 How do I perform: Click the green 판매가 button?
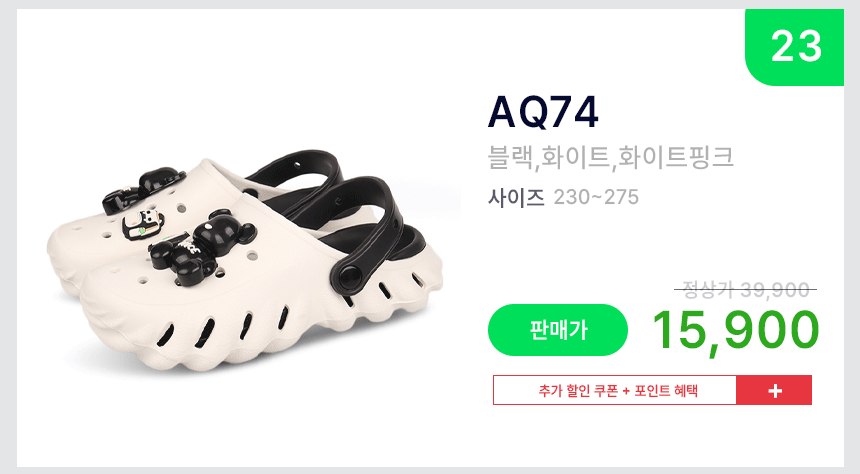click(x=558, y=330)
